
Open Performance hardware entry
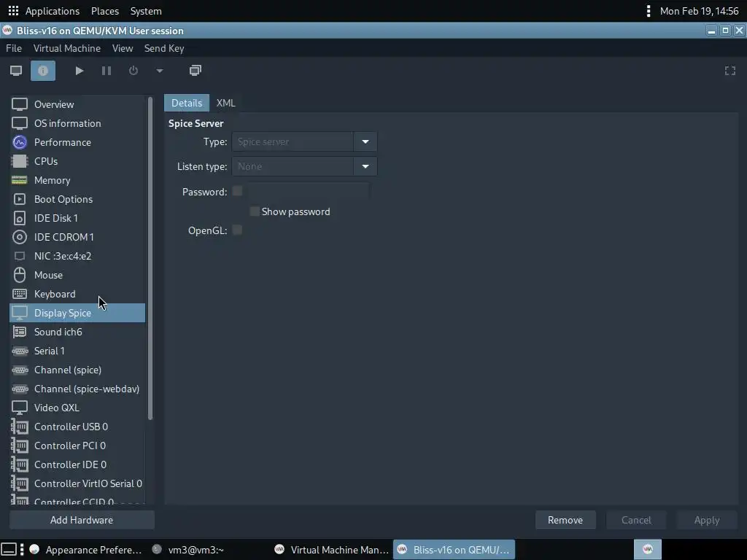[77, 142]
